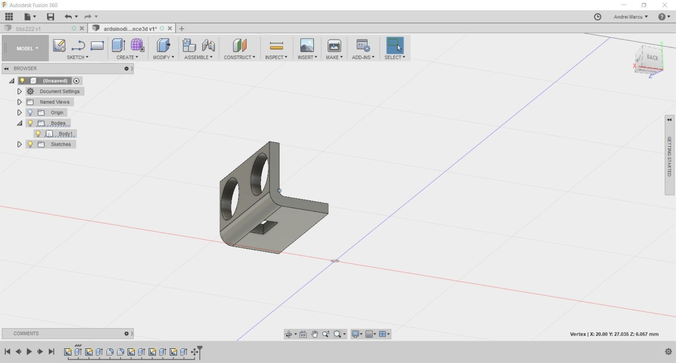The height and width of the screenshot is (363, 676).
Task: Click the Joint tool icon
Action: point(208,45)
